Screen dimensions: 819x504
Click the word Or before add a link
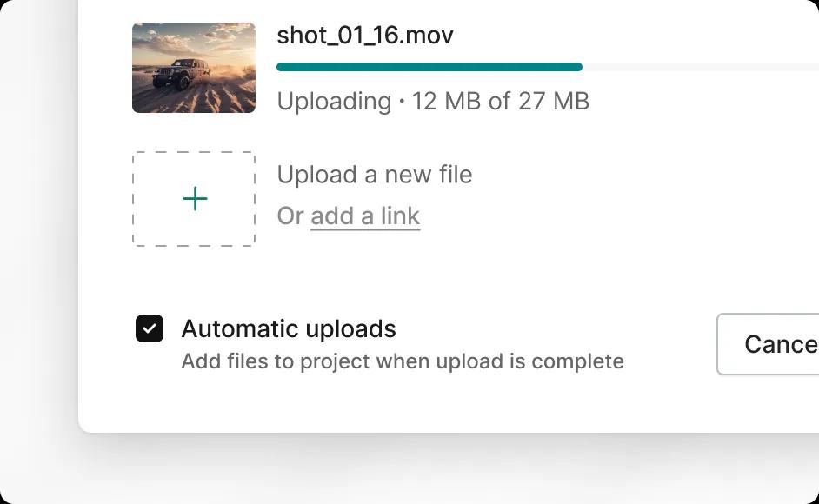pyautogui.click(x=290, y=216)
